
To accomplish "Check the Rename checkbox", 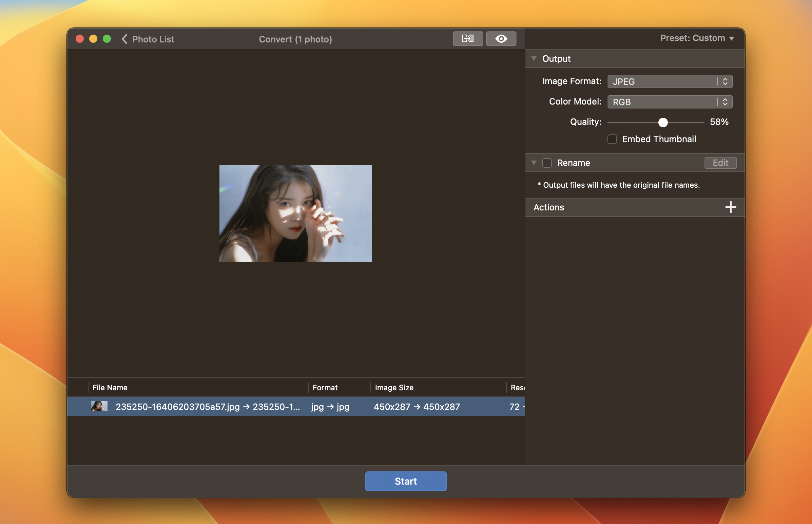I will (547, 163).
